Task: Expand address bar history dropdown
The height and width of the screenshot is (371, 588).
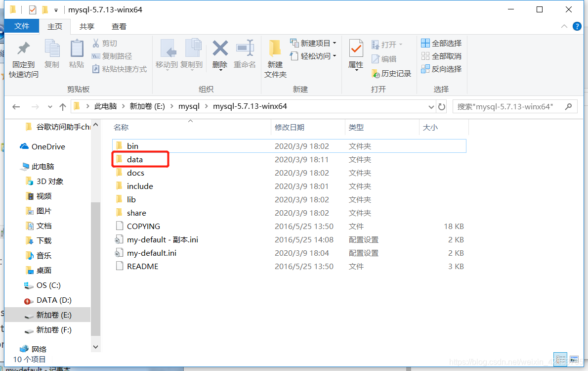Action: click(x=431, y=107)
